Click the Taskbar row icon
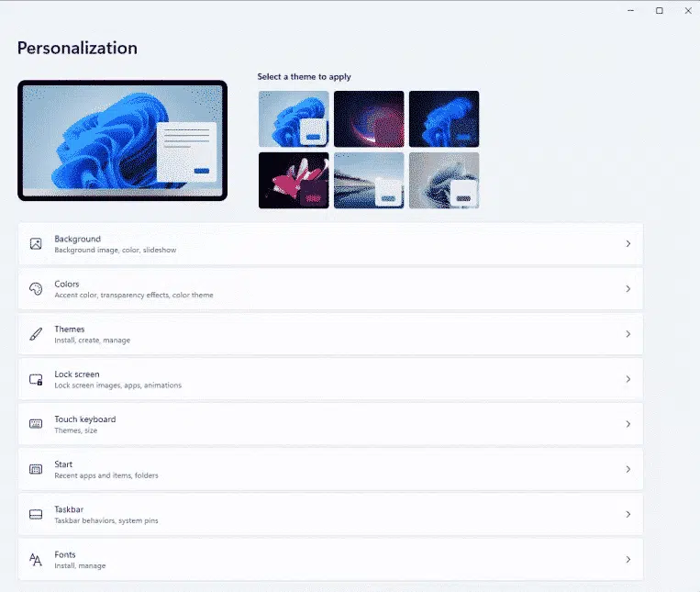 [x=36, y=514]
